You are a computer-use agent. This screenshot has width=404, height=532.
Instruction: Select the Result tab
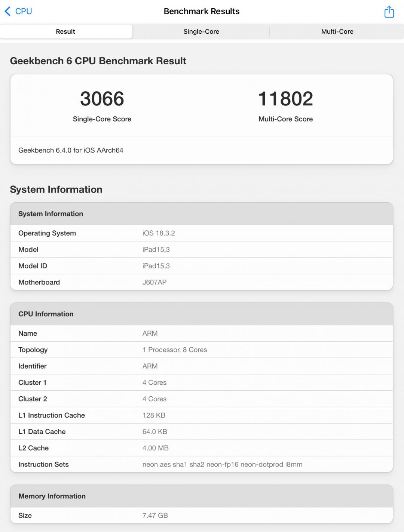click(x=65, y=32)
